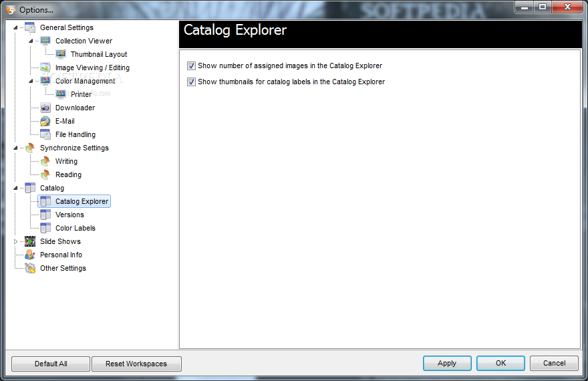Click the Collection Viewer icon
The height and width of the screenshot is (381, 588).
click(x=45, y=41)
